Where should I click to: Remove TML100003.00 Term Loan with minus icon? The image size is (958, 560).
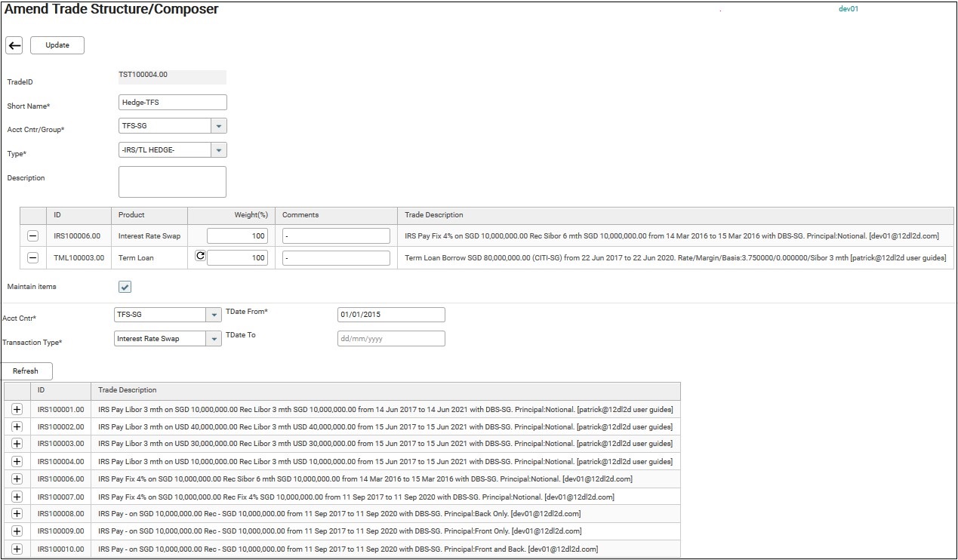tap(32, 258)
